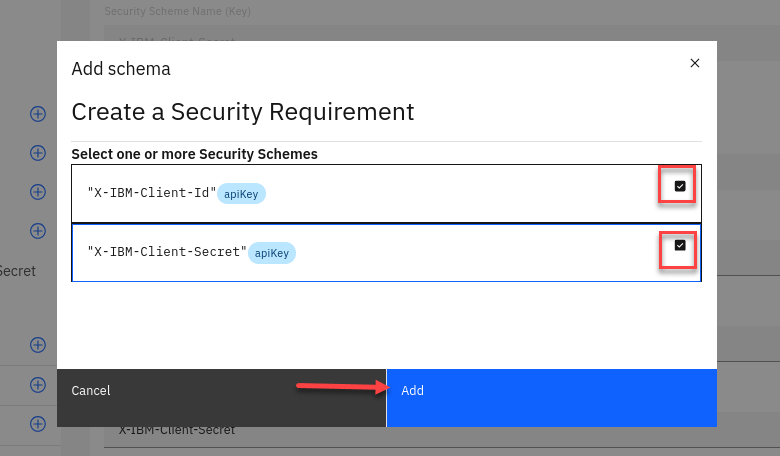This screenshot has width=780, height=456.
Task: Uncheck the X-IBM-Client-Id checkbox
Action: tap(680, 186)
